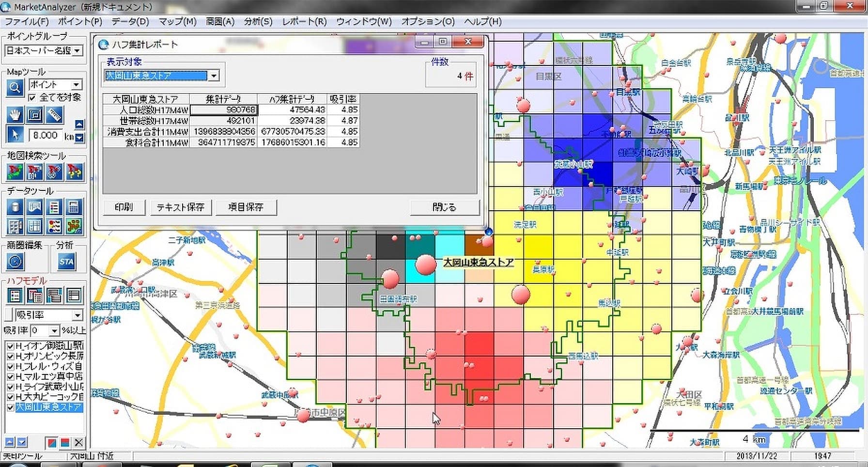Uncheck H_ライフ武蔵小山 in the store list

pyautogui.click(x=10, y=387)
